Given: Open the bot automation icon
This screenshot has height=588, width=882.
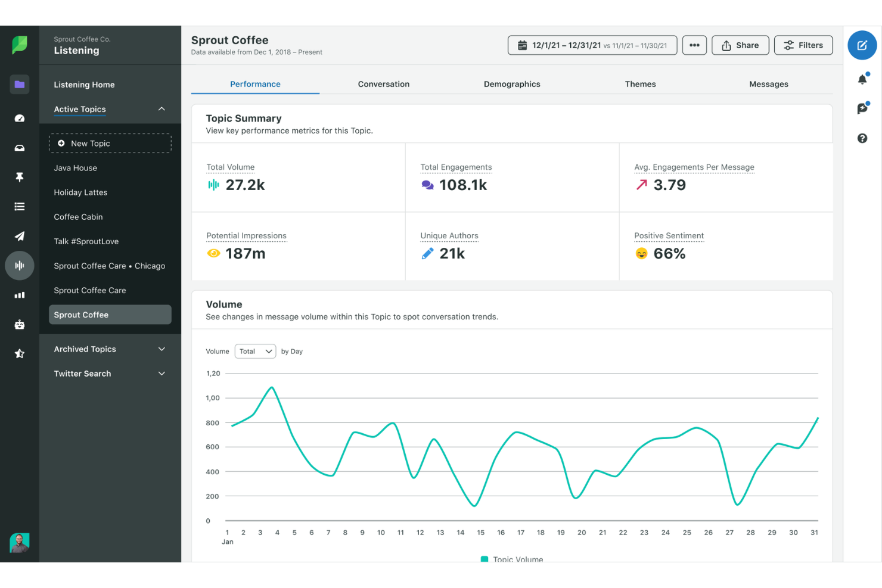Looking at the screenshot, I should point(20,324).
